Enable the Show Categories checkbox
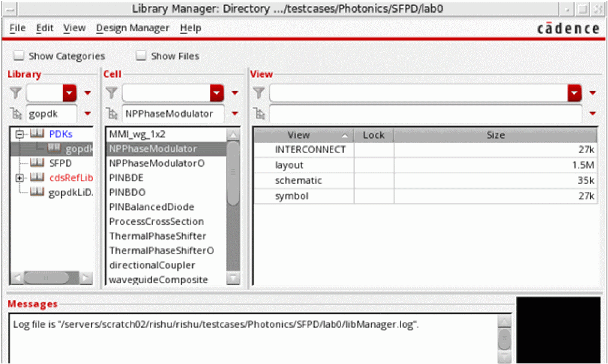Image resolution: width=608 pixels, height=364 pixels. point(19,56)
